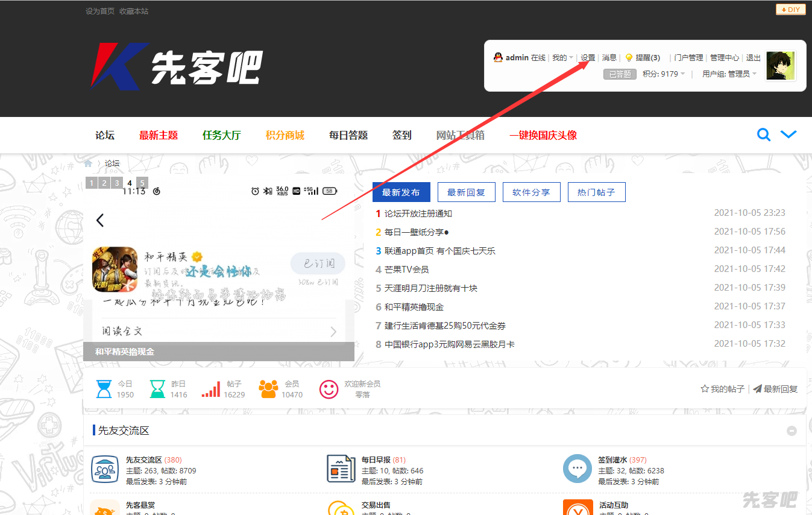Viewport: 812px width, 515px height.
Task: Open 任务大厅 in navigation bar
Action: (221, 135)
